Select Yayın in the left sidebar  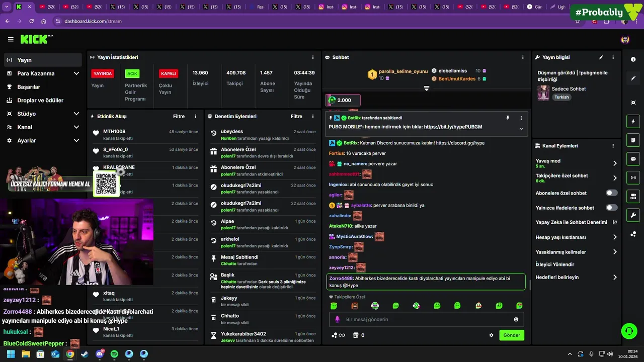pos(43,60)
